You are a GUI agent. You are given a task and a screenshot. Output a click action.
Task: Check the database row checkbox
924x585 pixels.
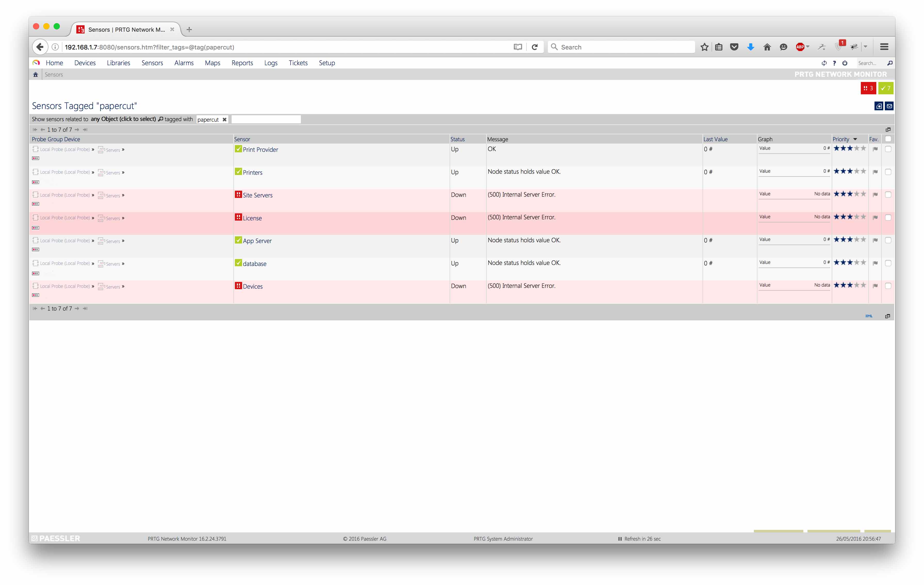888,263
